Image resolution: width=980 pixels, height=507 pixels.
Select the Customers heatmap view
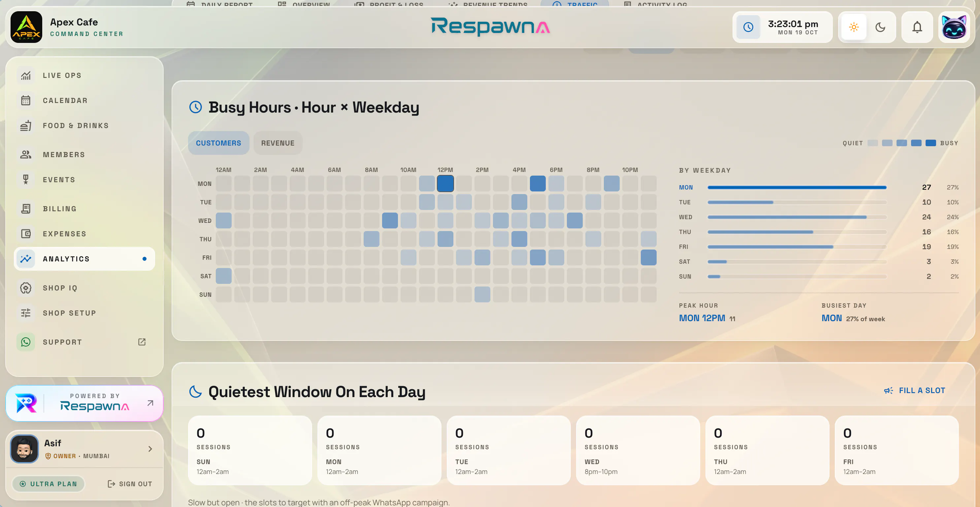[x=218, y=143]
